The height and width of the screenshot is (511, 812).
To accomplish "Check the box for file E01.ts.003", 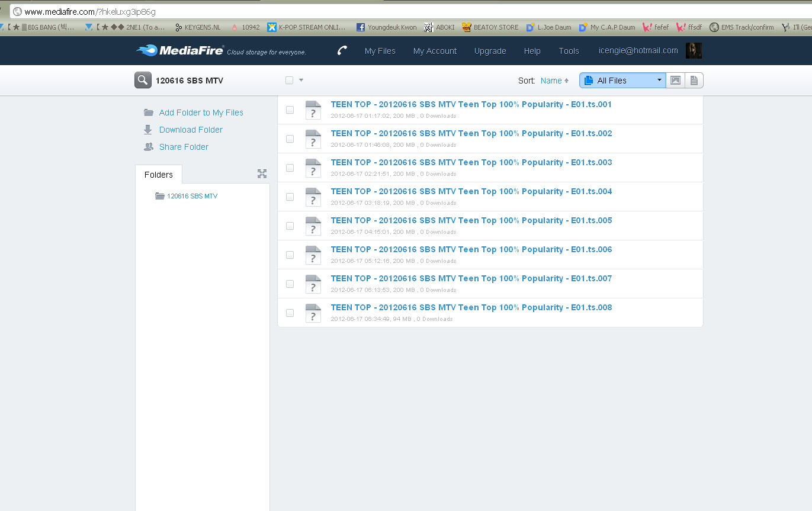I will click(290, 168).
